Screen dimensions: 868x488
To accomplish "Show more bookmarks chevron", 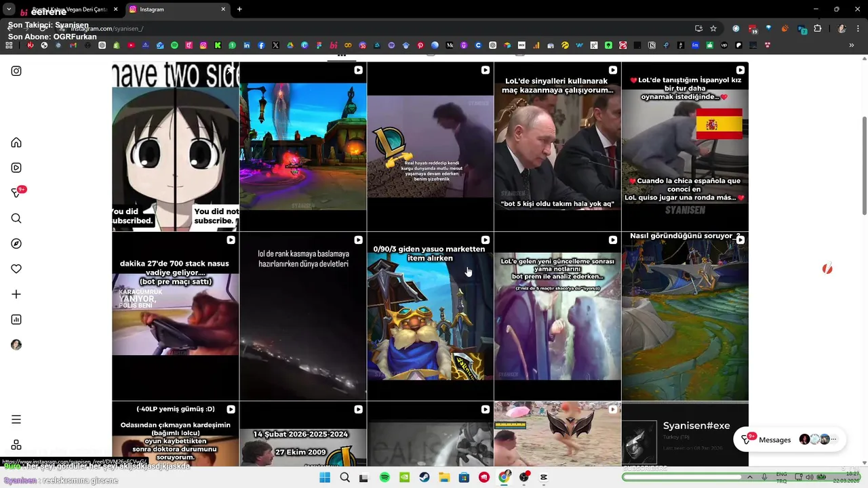I will tap(851, 45).
